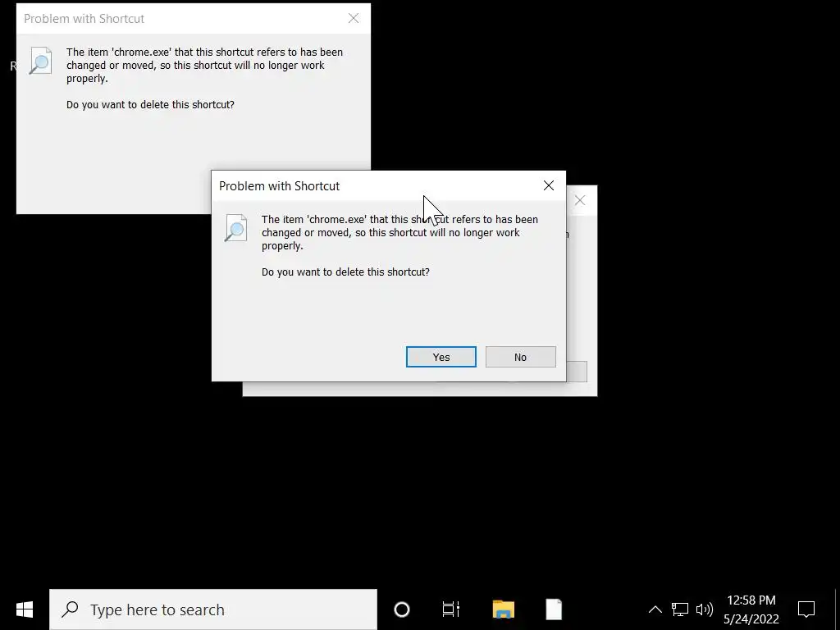Decline deletion with the No button

[x=520, y=357]
